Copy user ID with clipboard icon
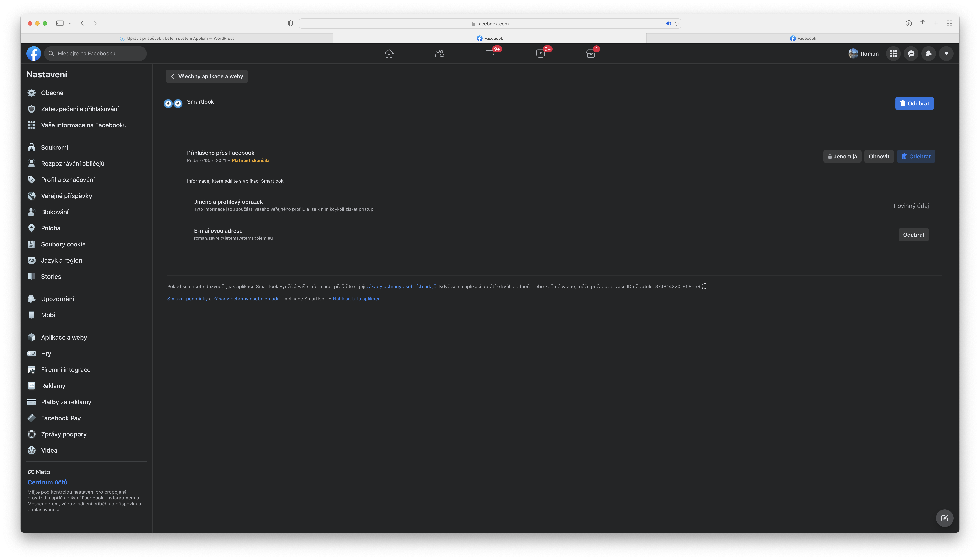 pos(705,286)
